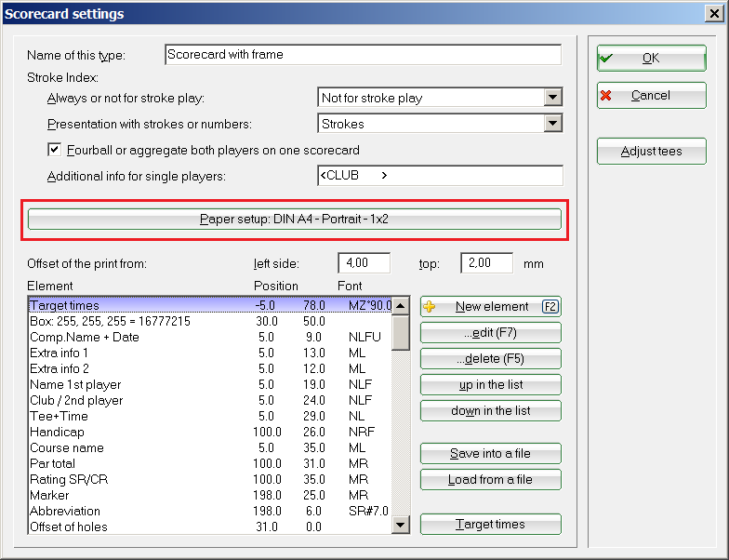Open Paper setup DIN A4 Portrait button

pyautogui.click(x=295, y=219)
